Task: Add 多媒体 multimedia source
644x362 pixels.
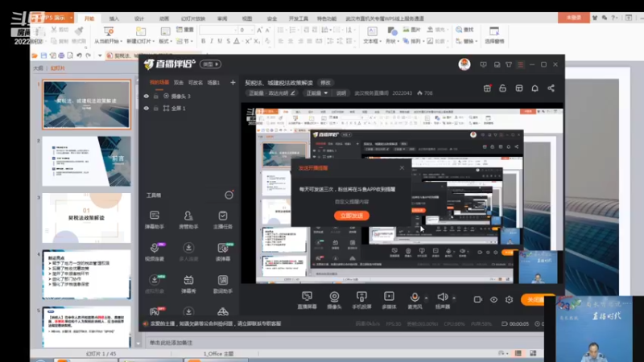Action: coord(389,300)
